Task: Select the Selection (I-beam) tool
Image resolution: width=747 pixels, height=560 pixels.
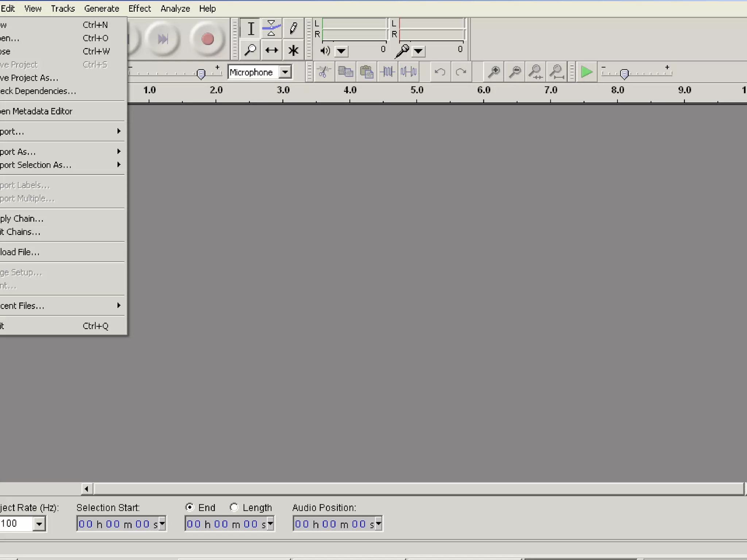Action: 251,28
